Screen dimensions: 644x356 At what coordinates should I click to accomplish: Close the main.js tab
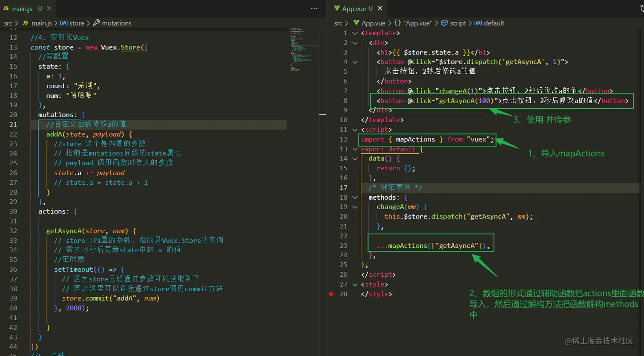tap(49, 9)
